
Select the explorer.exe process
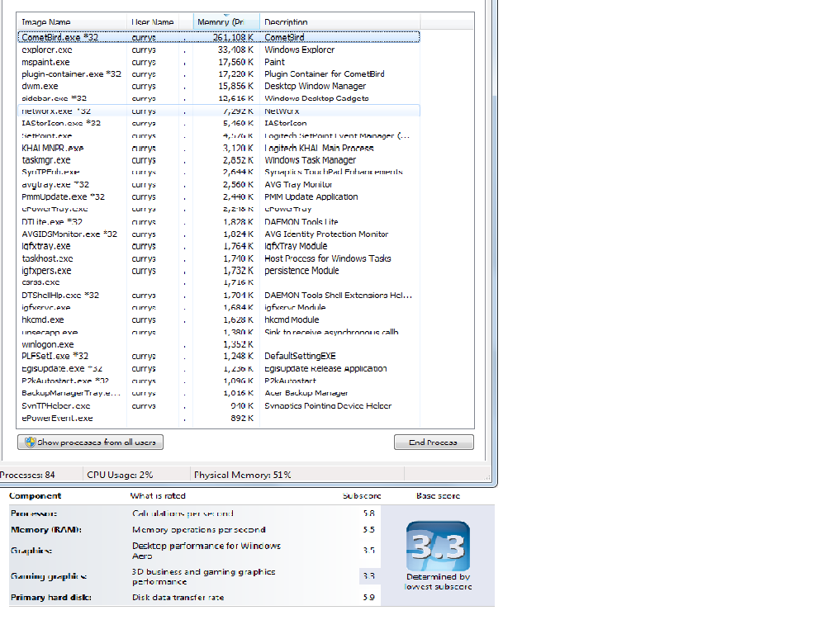point(219,50)
